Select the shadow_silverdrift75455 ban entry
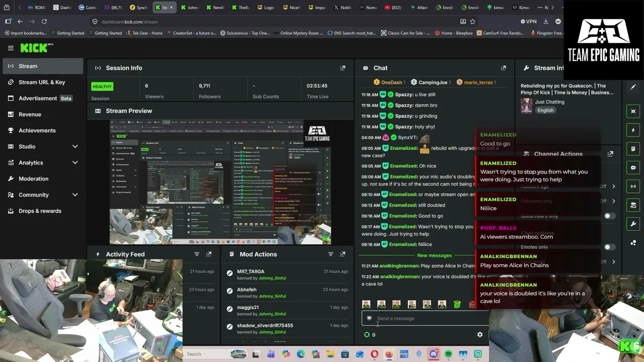The width and height of the screenshot is (644, 362). pos(287,328)
